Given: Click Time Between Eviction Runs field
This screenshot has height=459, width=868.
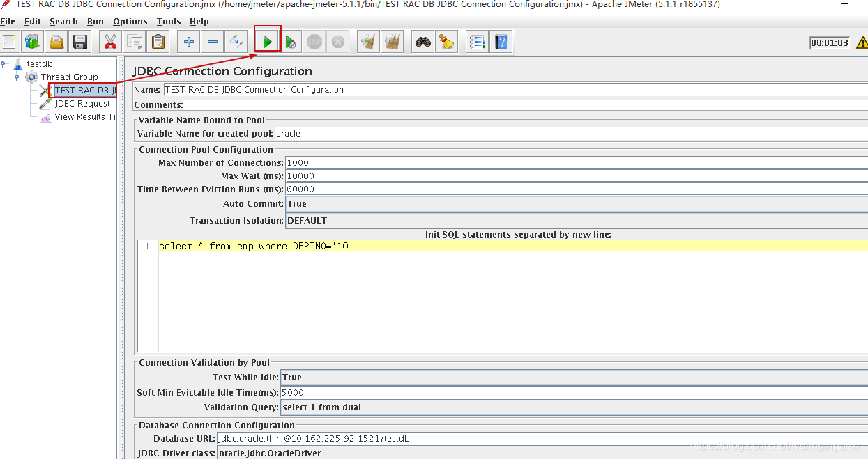Looking at the screenshot, I should coord(577,189).
